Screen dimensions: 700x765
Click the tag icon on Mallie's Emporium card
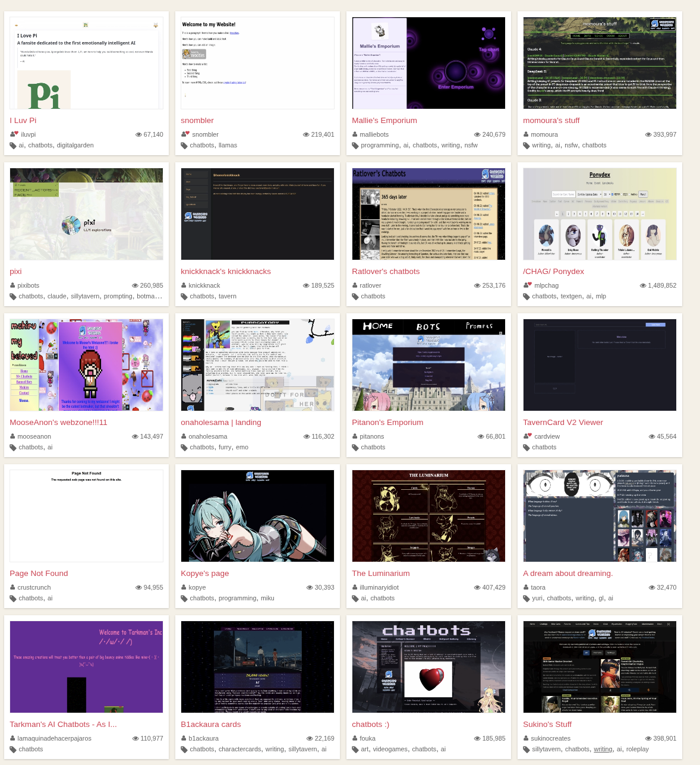tap(355, 146)
